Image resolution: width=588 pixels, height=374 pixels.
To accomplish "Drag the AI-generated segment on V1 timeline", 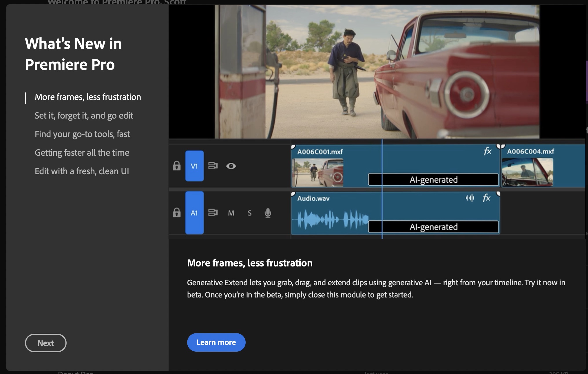I will [433, 179].
